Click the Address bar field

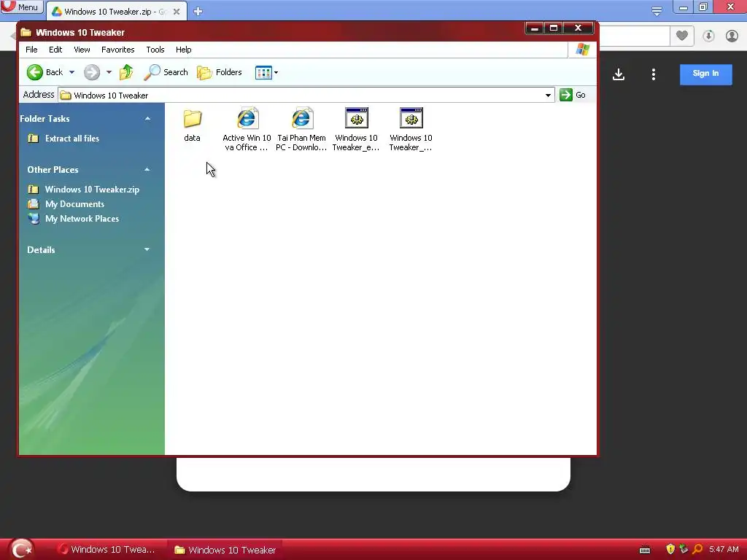[306, 96]
